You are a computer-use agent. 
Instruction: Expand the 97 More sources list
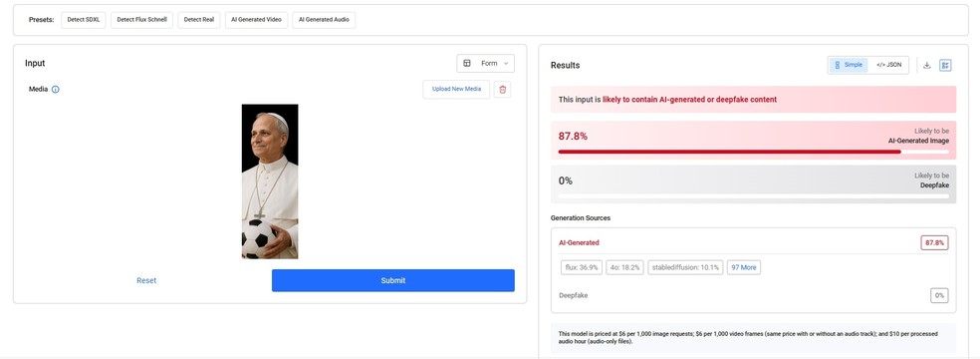pyautogui.click(x=744, y=267)
